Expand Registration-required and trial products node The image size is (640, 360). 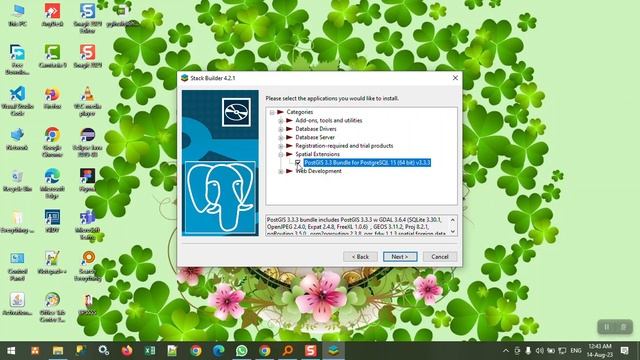[x=281, y=146]
